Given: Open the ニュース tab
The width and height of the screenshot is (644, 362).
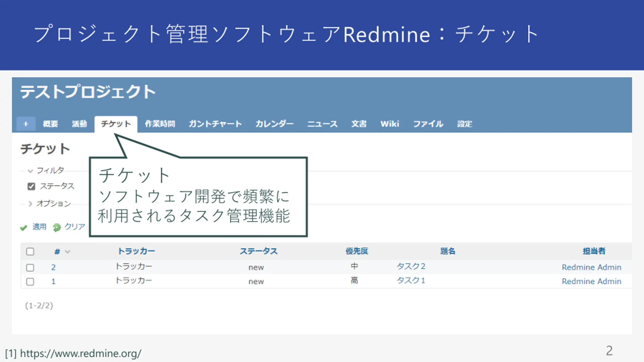Looking at the screenshot, I should pyautogui.click(x=322, y=124).
